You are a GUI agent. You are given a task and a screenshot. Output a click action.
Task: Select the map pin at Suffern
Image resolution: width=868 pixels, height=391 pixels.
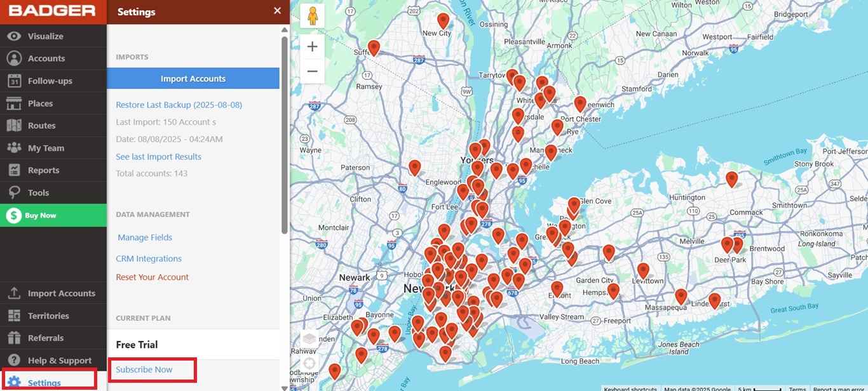[374, 48]
